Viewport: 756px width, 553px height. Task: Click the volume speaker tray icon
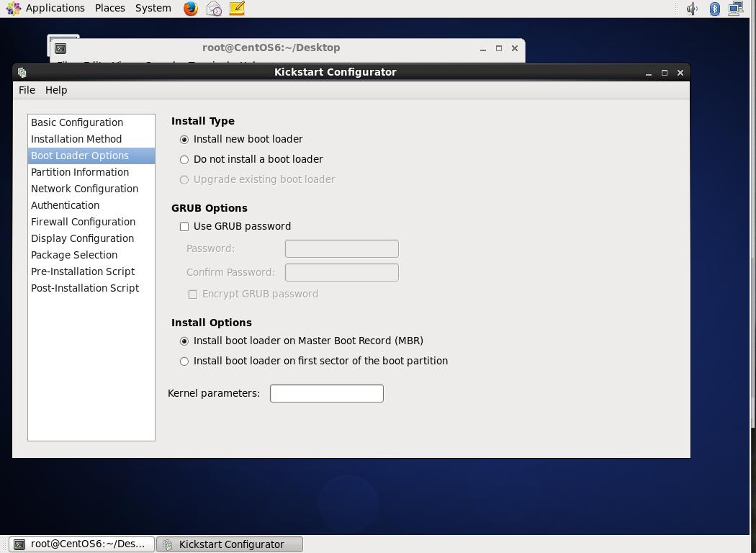coord(693,8)
